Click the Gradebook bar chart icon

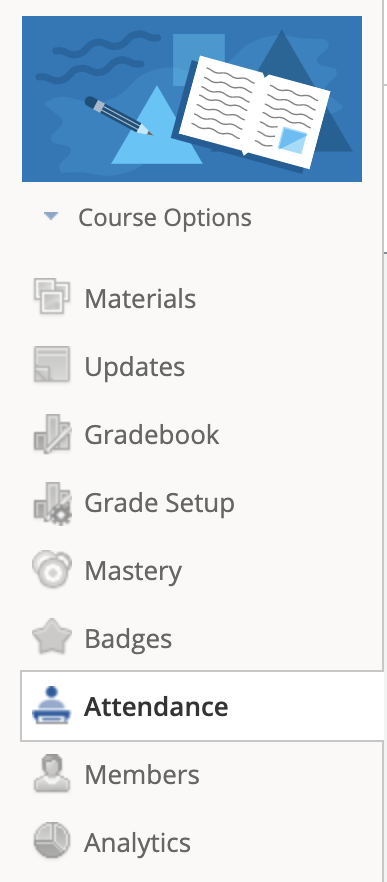click(x=52, y=433)
